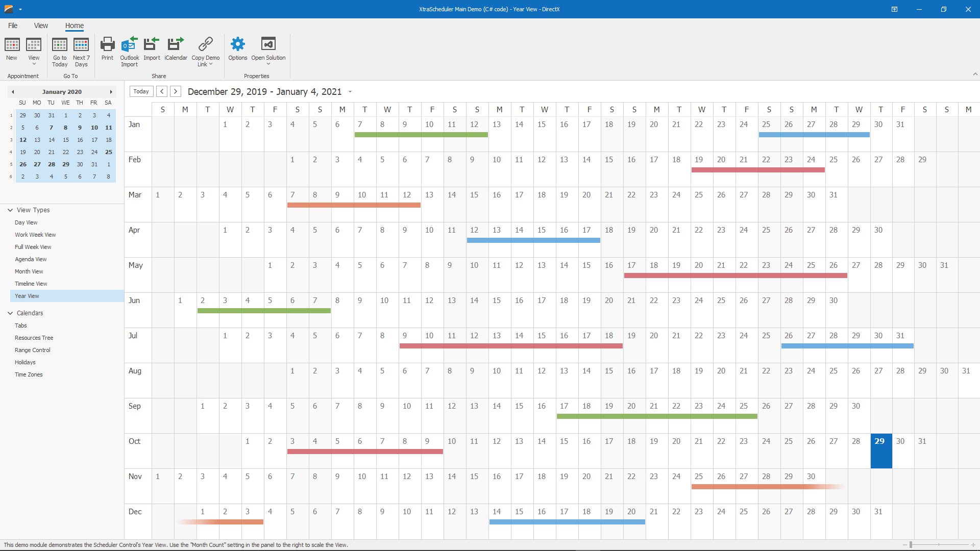This screenshot has height=551, width=980.
Task: Collapse the Calendars group
Action: click(x=9, y=313)
